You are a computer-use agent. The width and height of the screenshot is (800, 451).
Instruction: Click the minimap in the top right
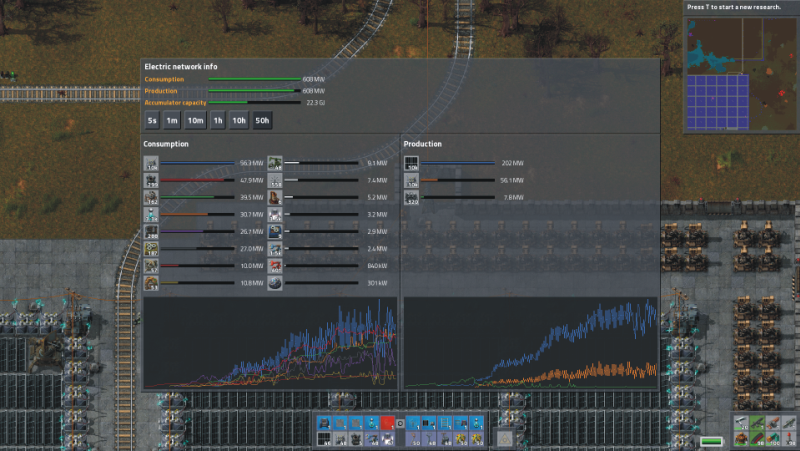[739, 74]
